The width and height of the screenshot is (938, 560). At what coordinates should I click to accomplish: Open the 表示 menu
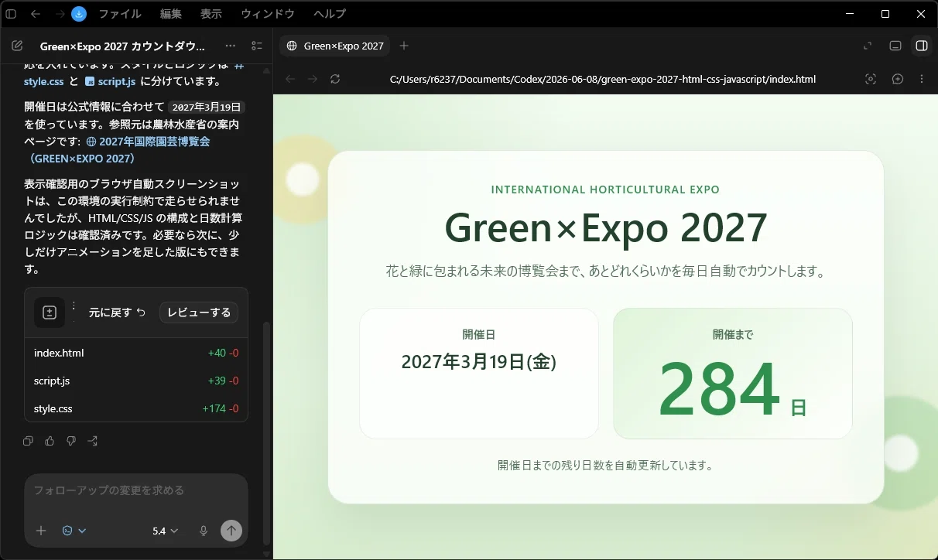211,14
